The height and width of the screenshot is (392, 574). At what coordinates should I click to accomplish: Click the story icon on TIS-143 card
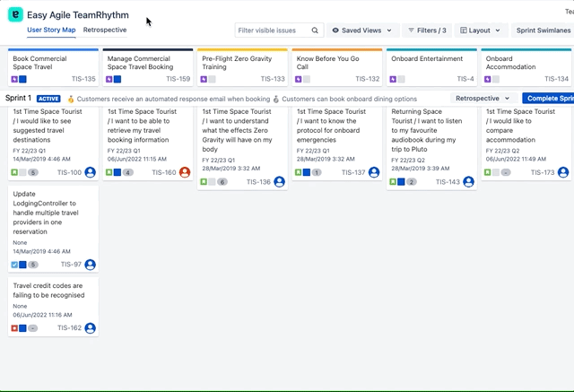[392, 182]
